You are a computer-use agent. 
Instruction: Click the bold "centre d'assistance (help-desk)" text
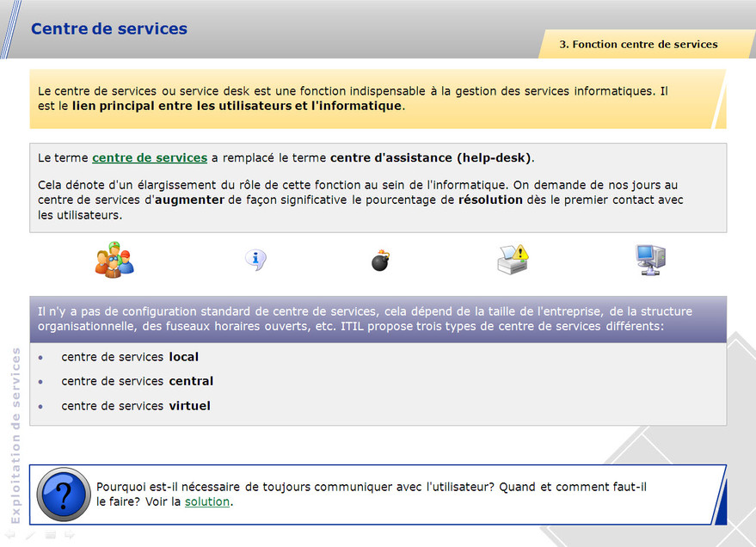[431, 157]
